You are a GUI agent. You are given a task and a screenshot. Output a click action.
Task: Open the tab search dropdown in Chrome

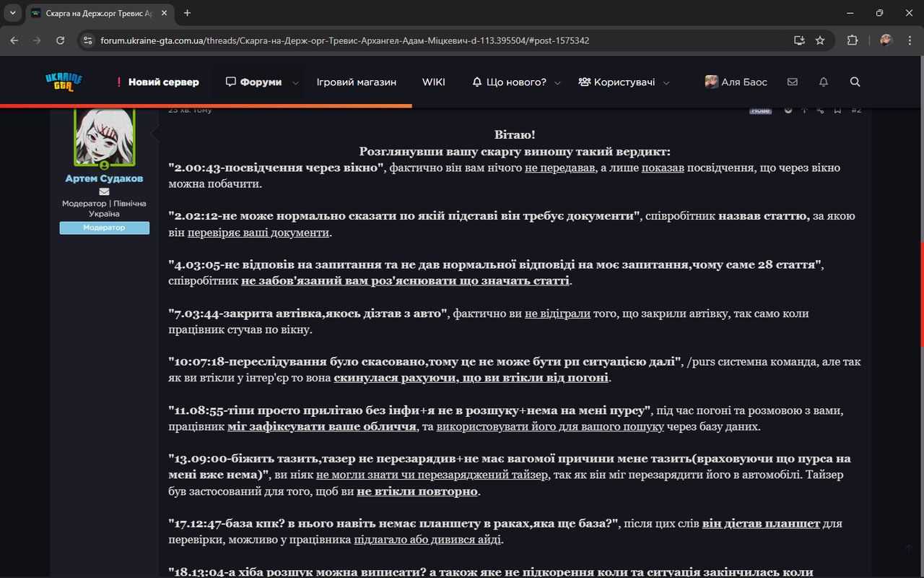pyautogui.click(x=13, y=13)
